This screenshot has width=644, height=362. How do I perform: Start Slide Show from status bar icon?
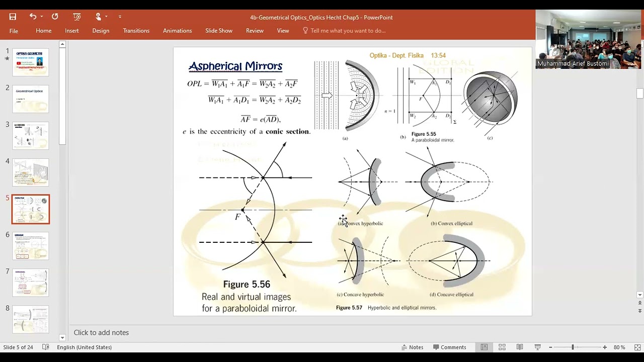point(537,347)
